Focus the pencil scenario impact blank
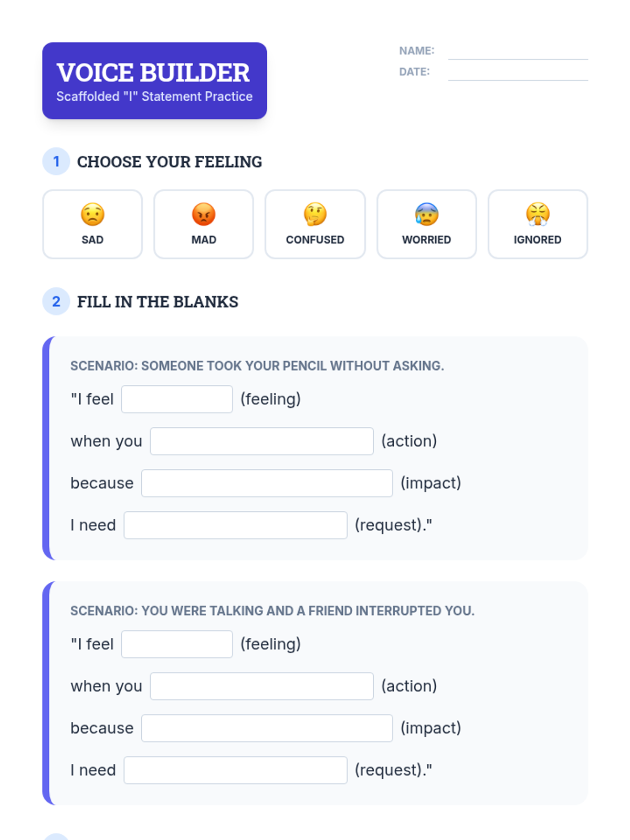The height and width of the screenshot is (840, 630). [x=267, y=483]
